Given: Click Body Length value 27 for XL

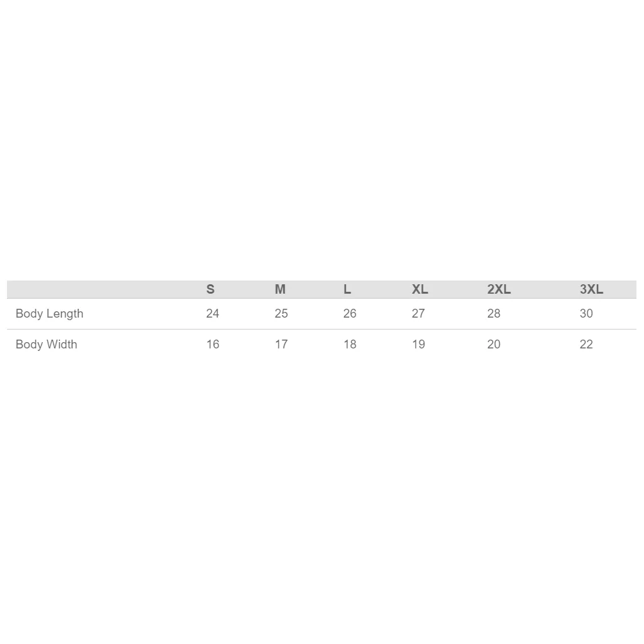Looking at the screenshot, I should click(x=418, y=314).
